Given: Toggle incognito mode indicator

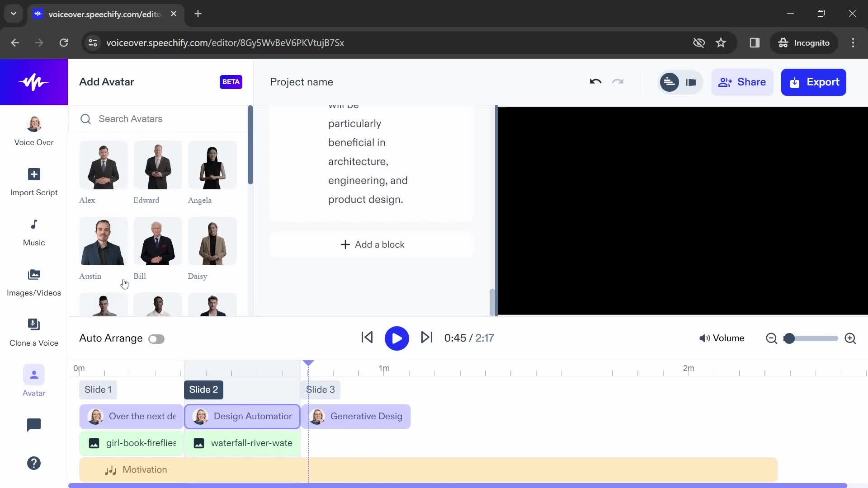Looking at the screenshot, I should 804,43.
